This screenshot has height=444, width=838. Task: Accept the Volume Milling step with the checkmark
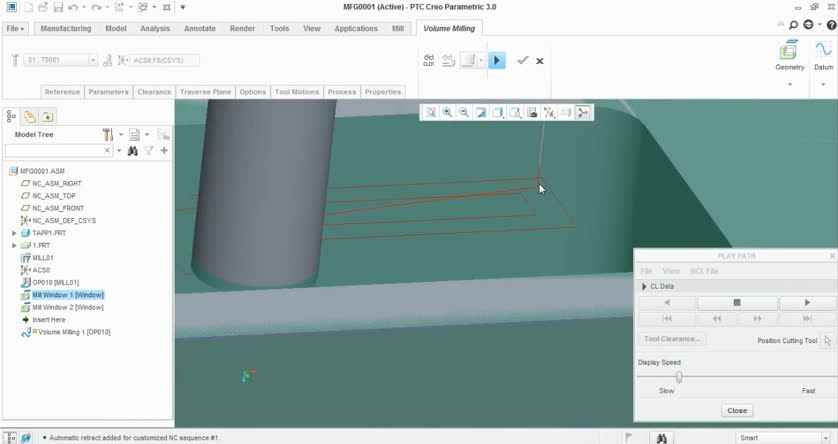click(x=523, y=60)
